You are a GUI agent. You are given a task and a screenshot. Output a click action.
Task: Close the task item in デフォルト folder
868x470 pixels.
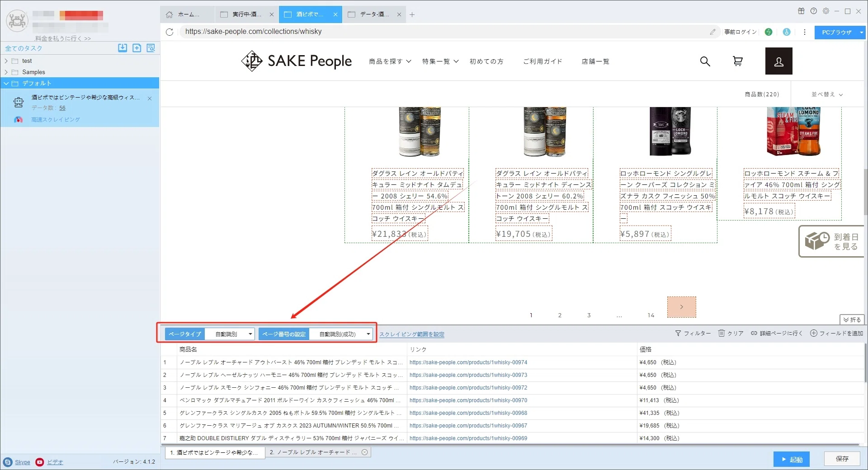pyautogui.click(x=150, y=98)
